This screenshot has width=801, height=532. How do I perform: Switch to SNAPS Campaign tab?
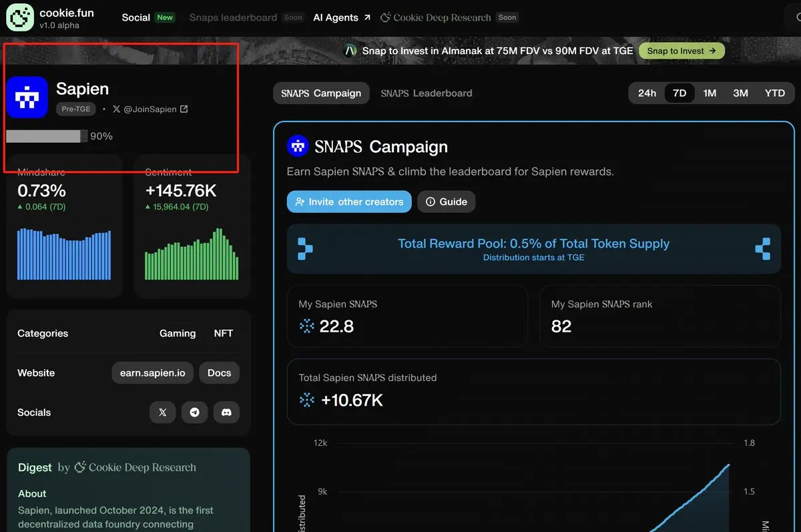point(321,93)
